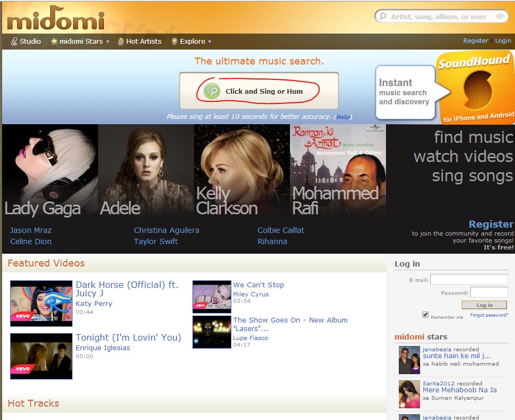Click the E-mail input field

[469, 279]
